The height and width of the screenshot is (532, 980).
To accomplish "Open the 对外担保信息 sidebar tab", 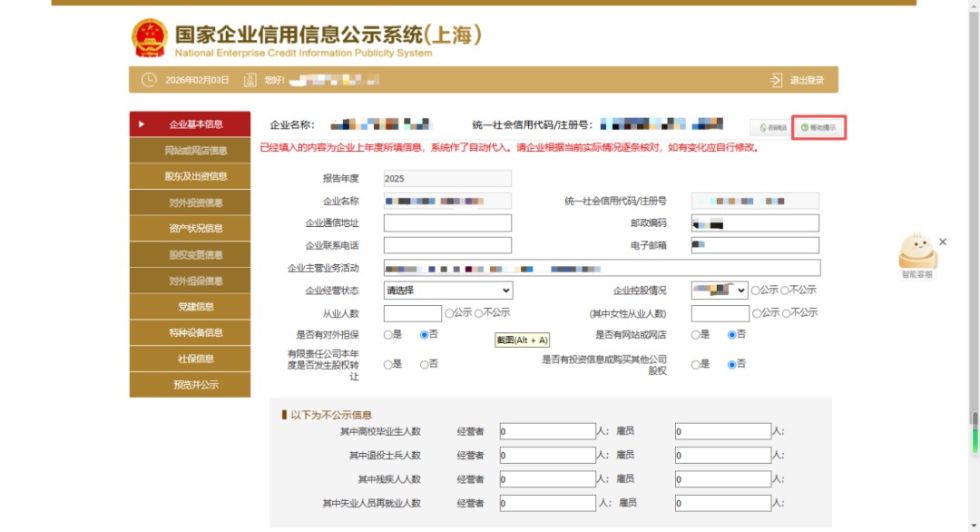I will pos(190,281).
